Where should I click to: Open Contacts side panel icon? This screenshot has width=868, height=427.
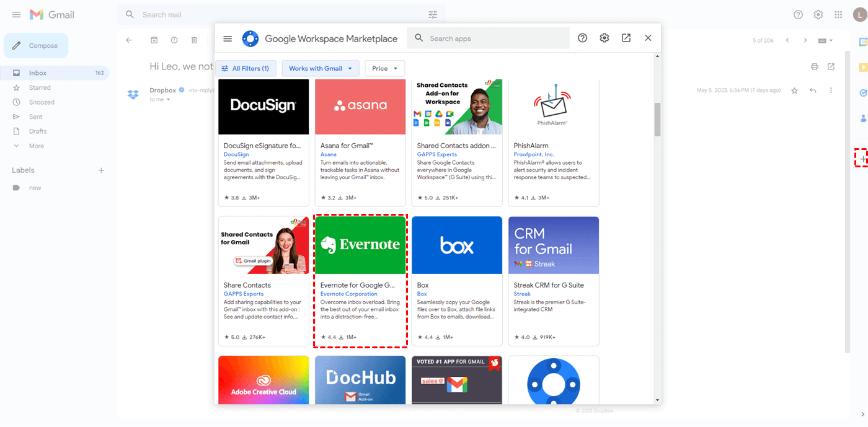[862, 118]
